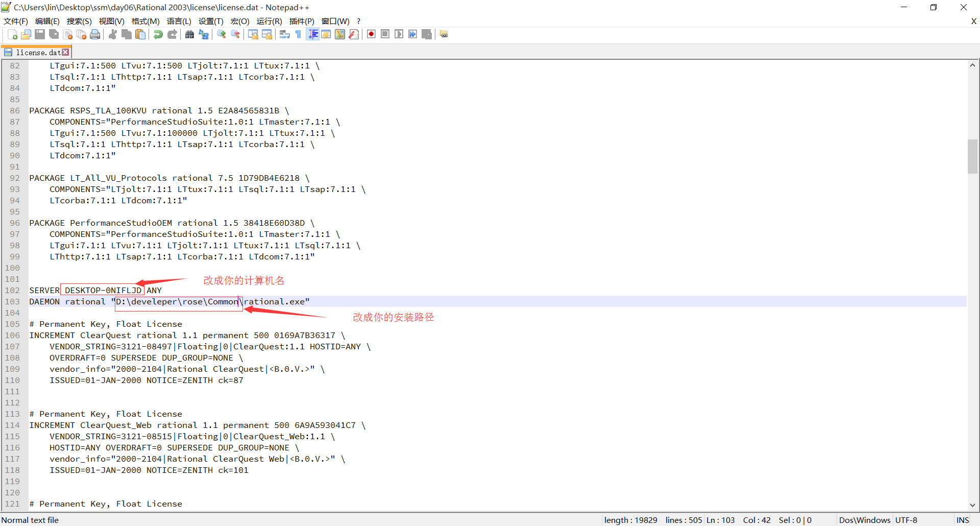This screenshot has width=980, height=526.
Task: Run macro multiple times icon
Action: [x=413, y=34]
